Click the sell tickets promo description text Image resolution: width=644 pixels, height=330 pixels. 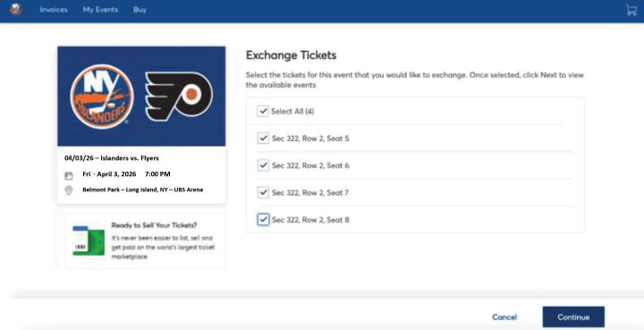(x=163, y=248)
